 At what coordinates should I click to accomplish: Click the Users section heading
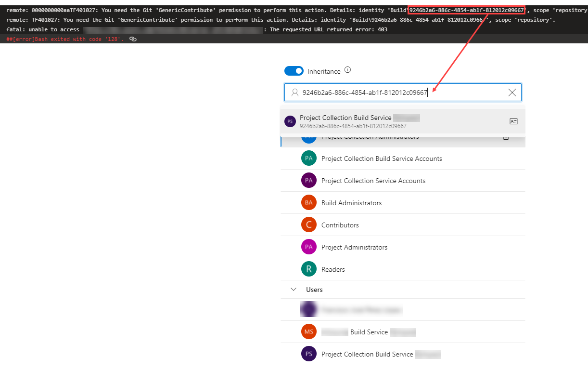pyautogui.click(x=314, y=290)
